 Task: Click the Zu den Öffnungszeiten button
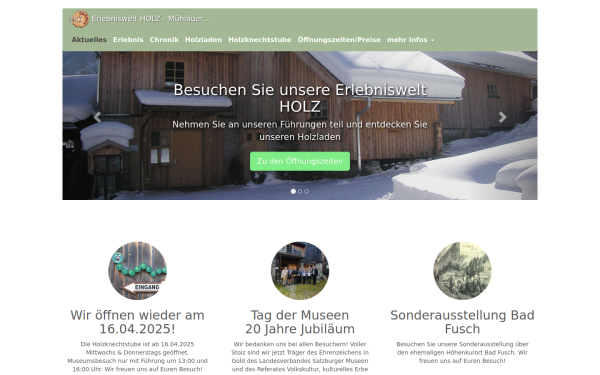[x=300, y=161]
